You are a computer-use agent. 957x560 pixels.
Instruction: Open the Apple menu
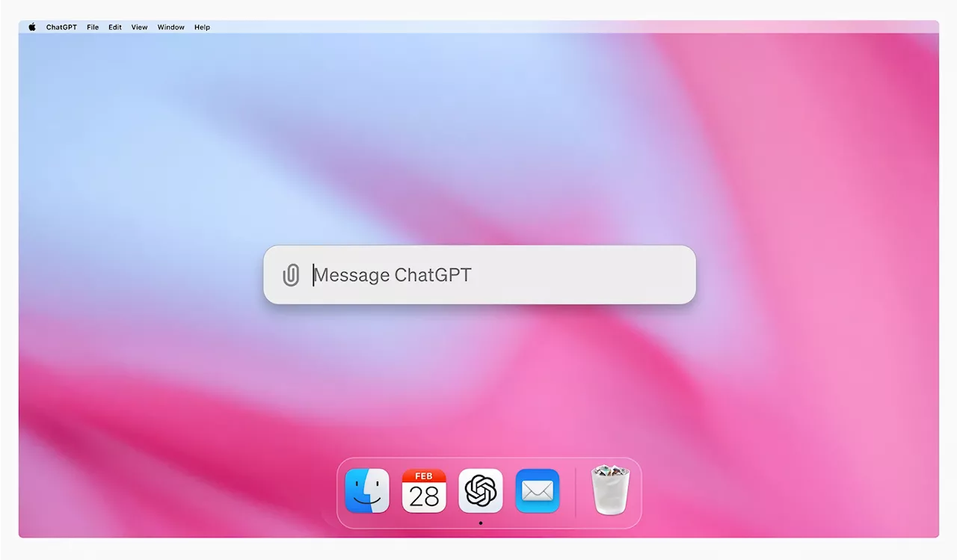pos(32,27)
